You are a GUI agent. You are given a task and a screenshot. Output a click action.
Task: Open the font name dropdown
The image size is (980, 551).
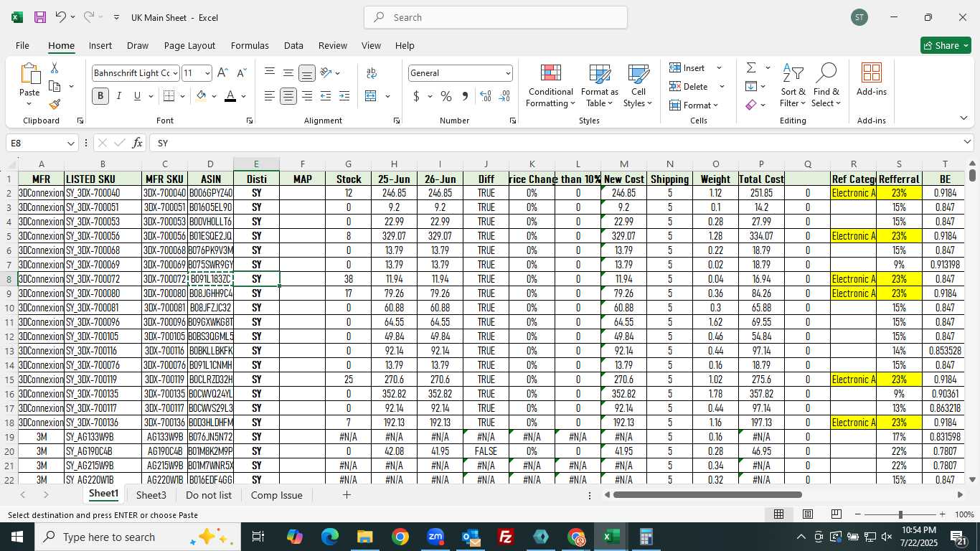coord(175,73)
